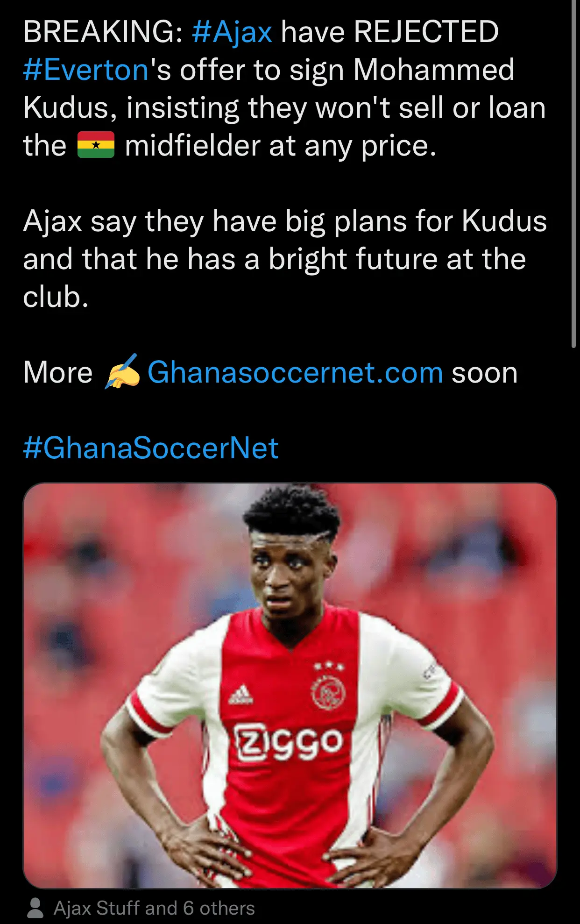Click the vertical scrollbar thumb
The width and height of the screenshot is (580, 924).
coord(574,174)
